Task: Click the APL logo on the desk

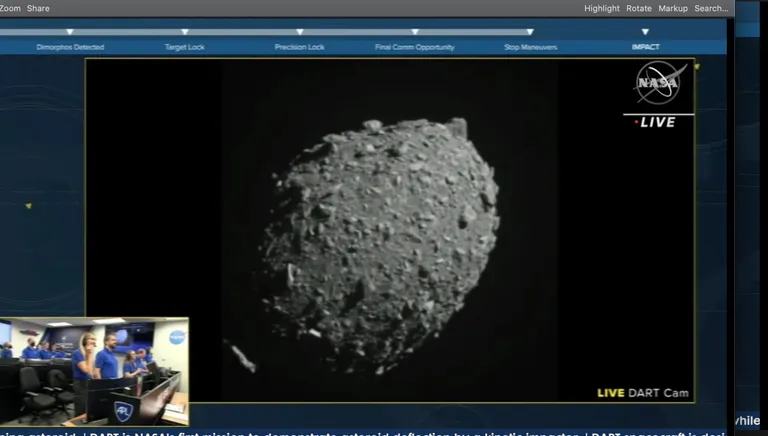Action: 123,411
